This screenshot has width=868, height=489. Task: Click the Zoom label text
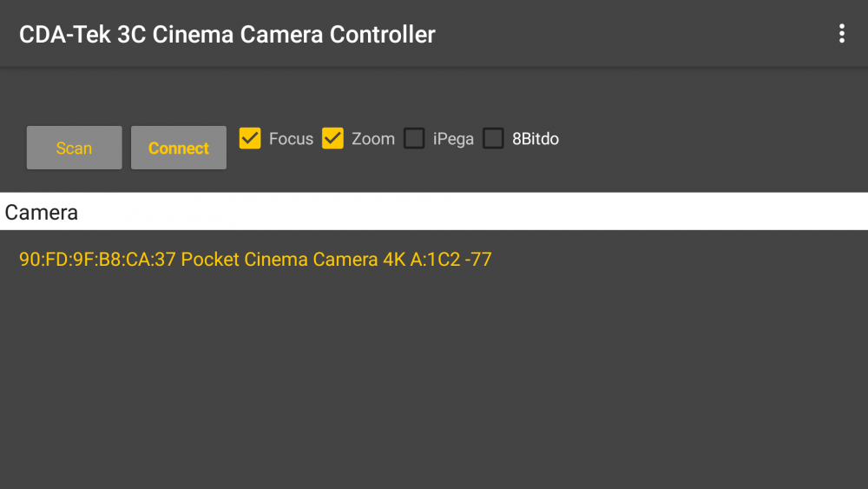pos(373,139)
